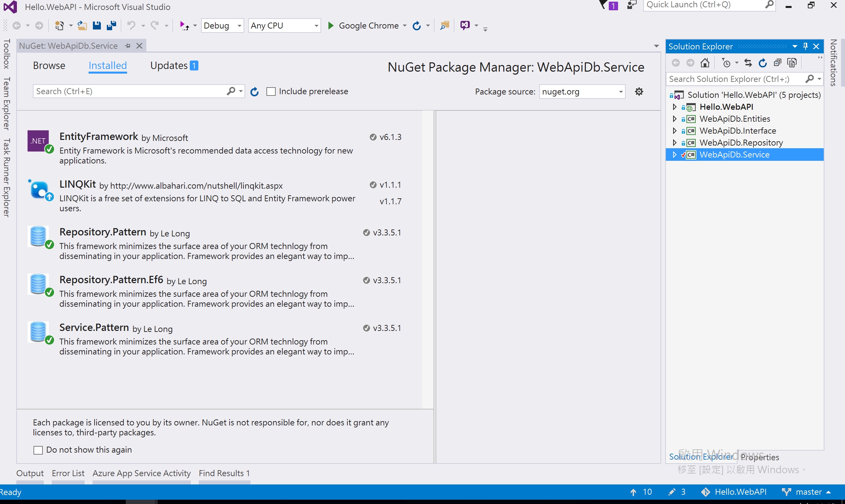Open the Team Explorer side panel
The height and width of the screenshot is (504, 845).
[x=7, y=103]
